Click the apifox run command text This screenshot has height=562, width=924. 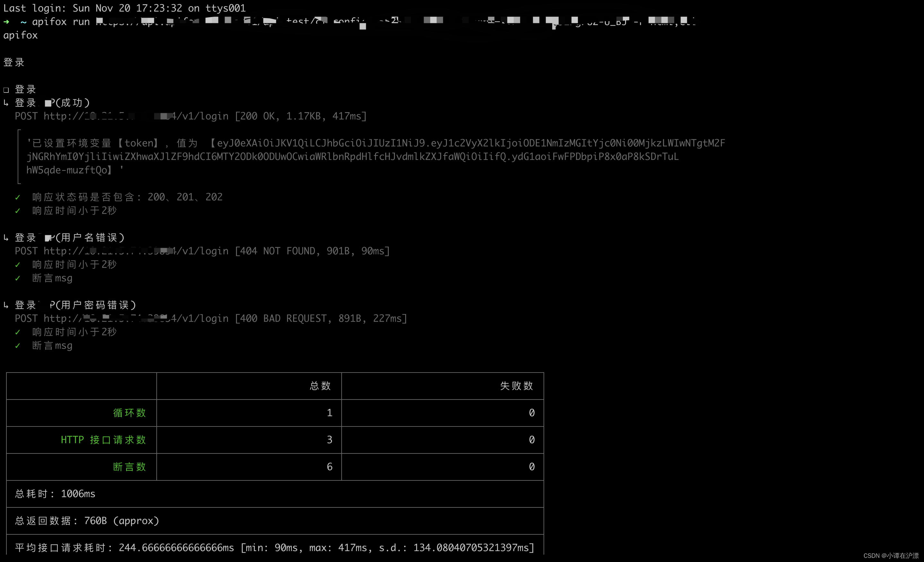[61, 22]
